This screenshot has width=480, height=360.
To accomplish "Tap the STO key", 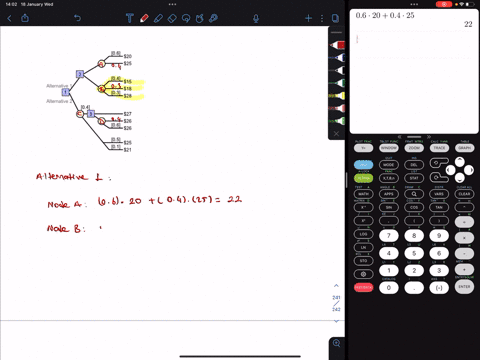I will [x=363, y=261].
